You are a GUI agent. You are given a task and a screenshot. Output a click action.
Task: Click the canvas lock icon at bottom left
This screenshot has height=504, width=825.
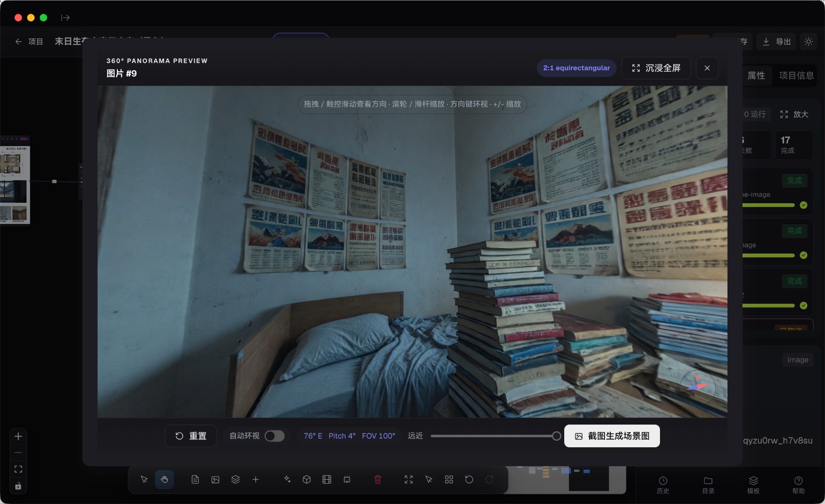click(x=18, y=486)
